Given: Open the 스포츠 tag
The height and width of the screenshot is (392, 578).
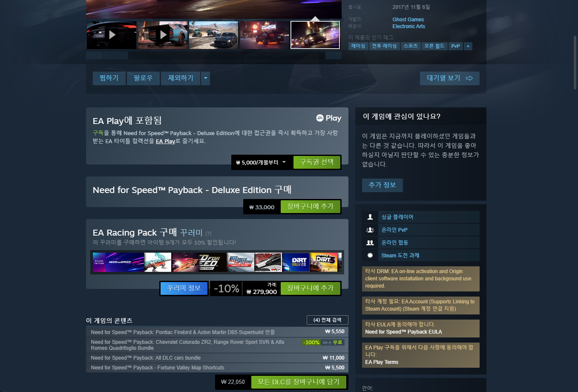Looking at the screenshot, I should [411, 46].
